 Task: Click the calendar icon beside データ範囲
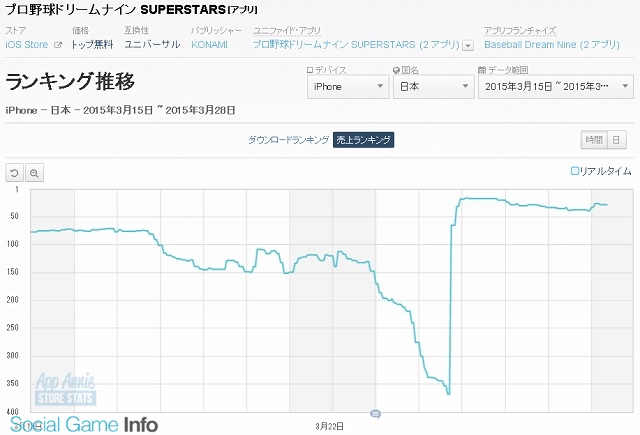(482, 70)
